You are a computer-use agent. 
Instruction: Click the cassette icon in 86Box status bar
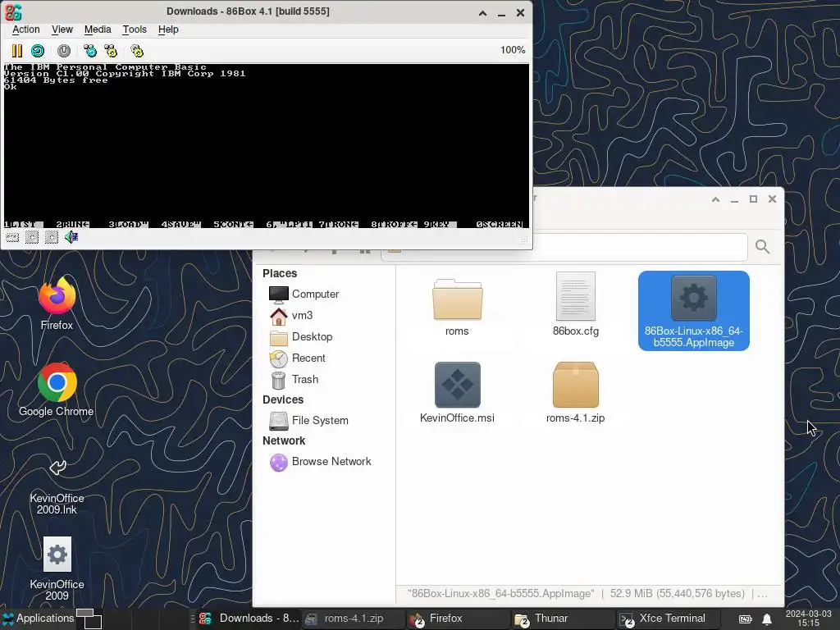tap(12, 237)
